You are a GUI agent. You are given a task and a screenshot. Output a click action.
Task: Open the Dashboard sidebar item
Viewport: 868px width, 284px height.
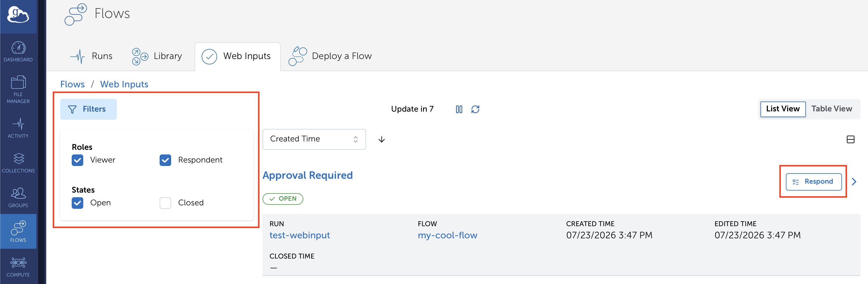[x=18, y=51]
